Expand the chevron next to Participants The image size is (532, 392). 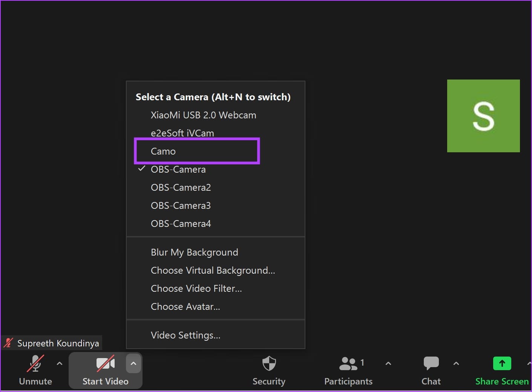[x=388, y=363]
